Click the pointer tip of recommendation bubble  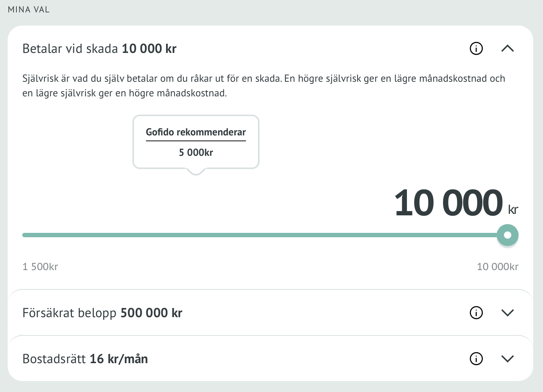(196, 173)
